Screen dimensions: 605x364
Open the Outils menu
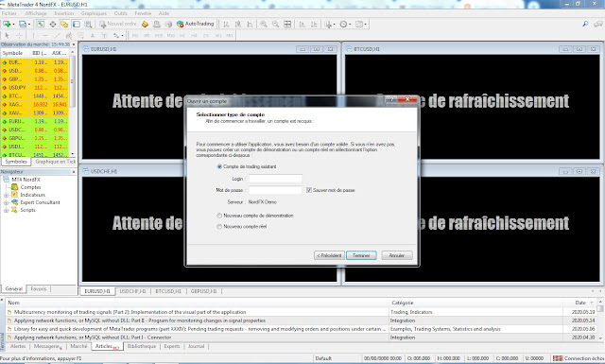coord(120,13)
